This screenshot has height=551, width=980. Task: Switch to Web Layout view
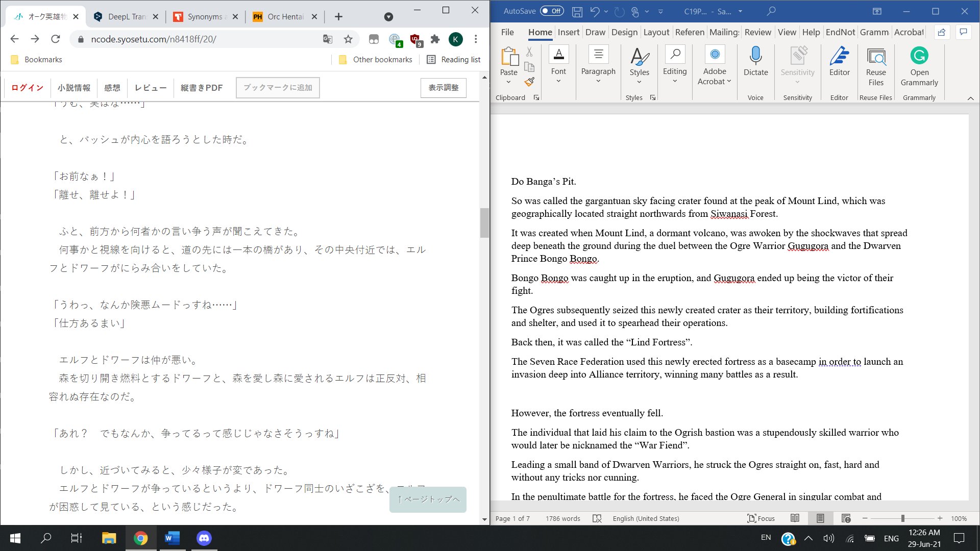846,518
